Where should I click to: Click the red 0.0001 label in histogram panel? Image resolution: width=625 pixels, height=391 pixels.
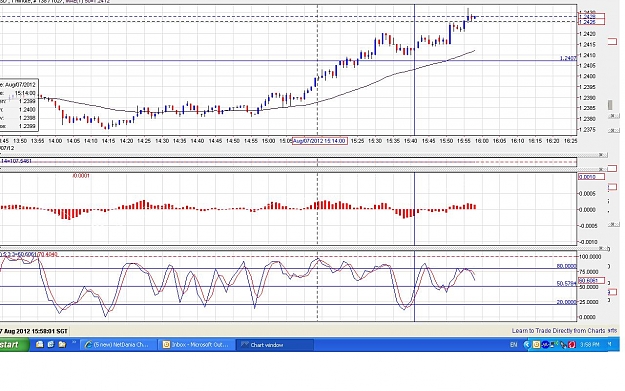[81, 175]
